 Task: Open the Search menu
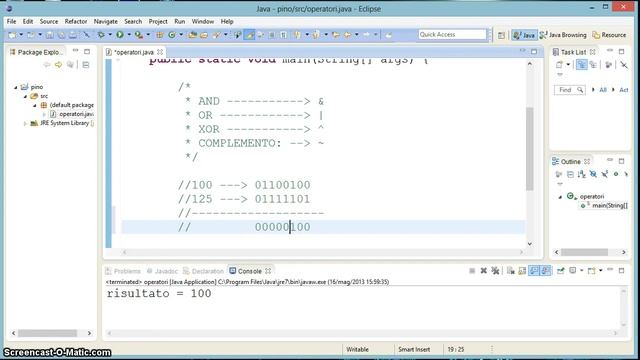point(133,21)
